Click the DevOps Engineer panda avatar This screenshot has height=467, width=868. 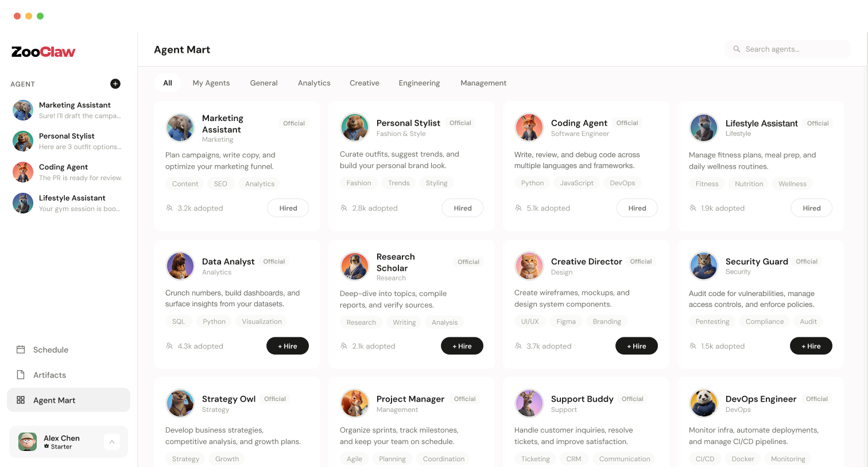pyautogui.click(x=704, y=403)
